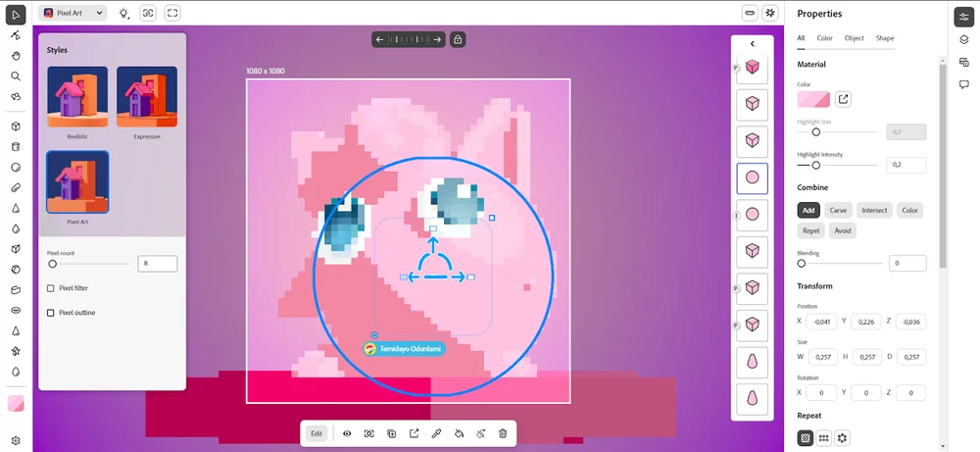Select the Carve combine mode
Image resolution: width=980 pixels, height=452 pixels.
click(838, 210)
